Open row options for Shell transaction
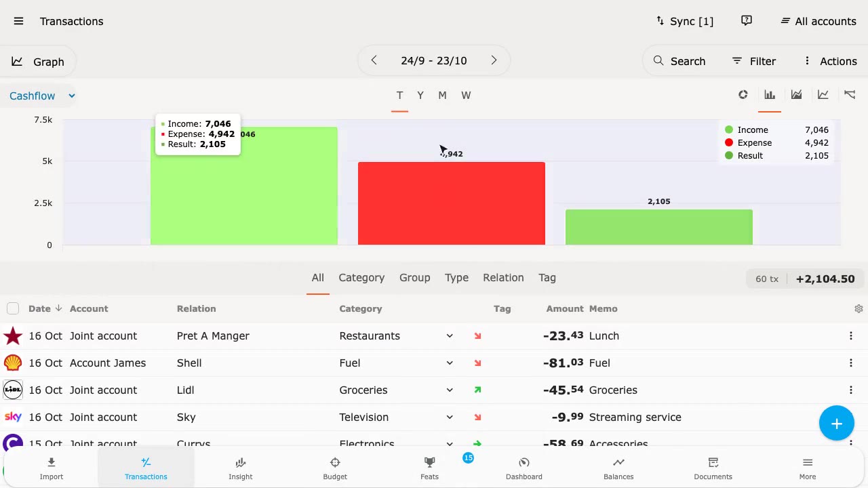This screenshot has width=868, height=488. 850,363
